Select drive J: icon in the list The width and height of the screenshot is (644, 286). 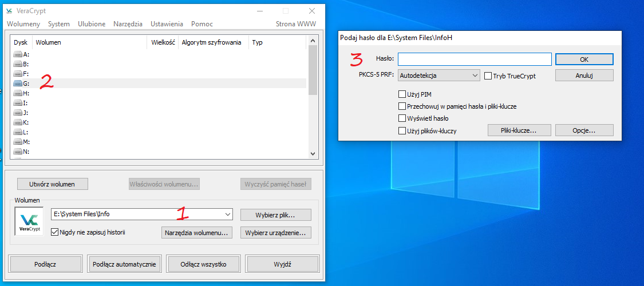coord(18,113)
